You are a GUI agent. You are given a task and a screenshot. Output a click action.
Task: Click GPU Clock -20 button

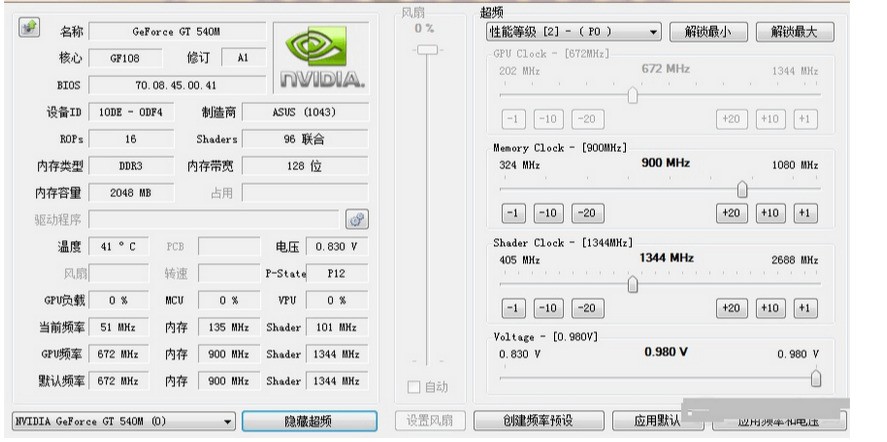[587, 119]
